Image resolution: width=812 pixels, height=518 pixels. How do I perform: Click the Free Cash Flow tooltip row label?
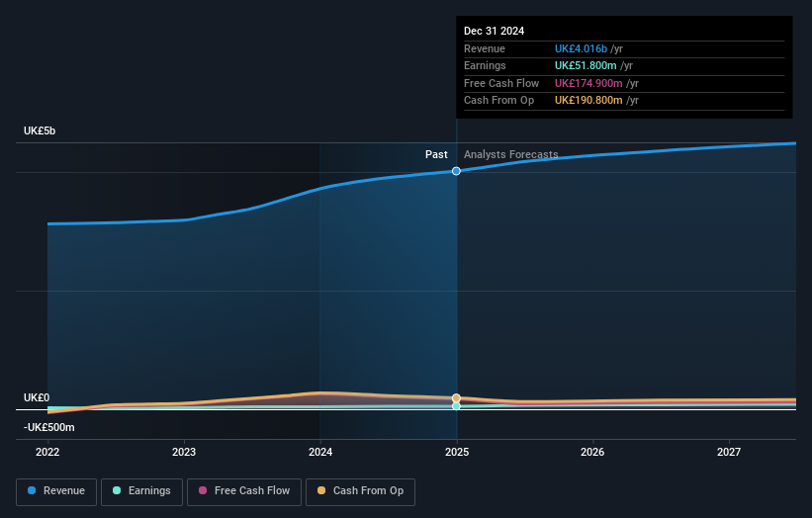501,83
